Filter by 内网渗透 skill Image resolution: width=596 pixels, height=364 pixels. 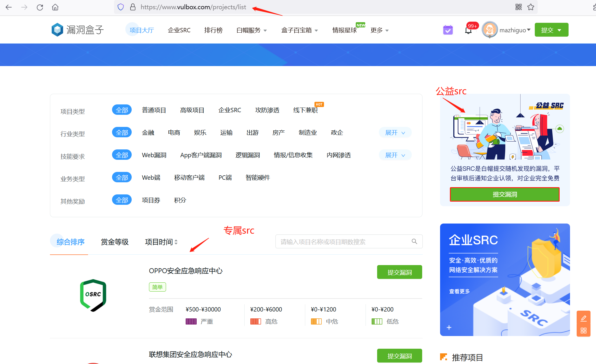(x=339, y=155)
